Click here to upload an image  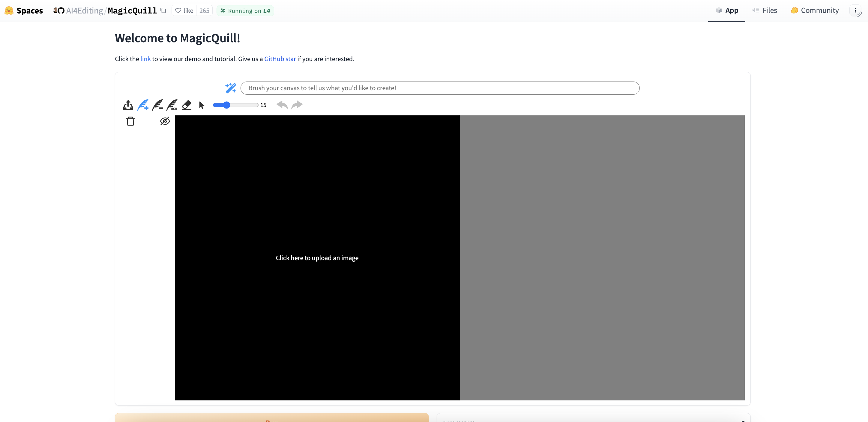(x=317, y=258)
